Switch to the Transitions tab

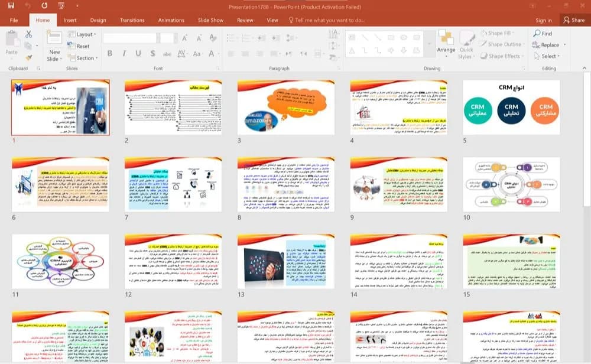(132, 20)
